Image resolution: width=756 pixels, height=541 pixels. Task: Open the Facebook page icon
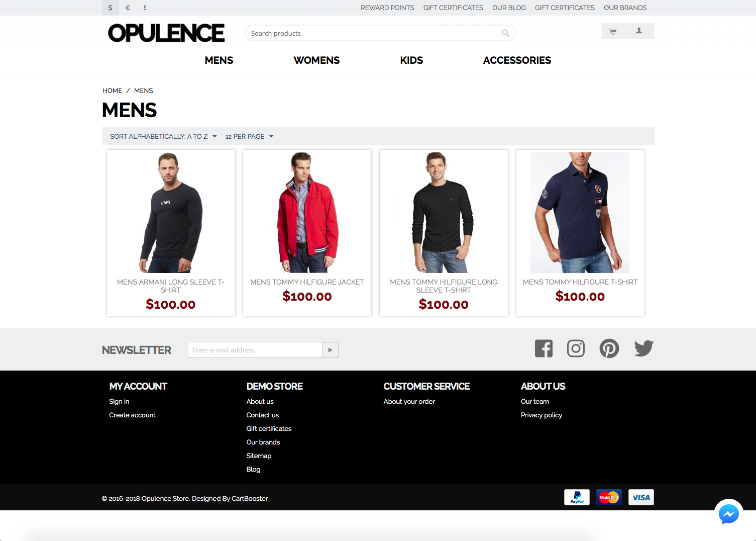544,348
